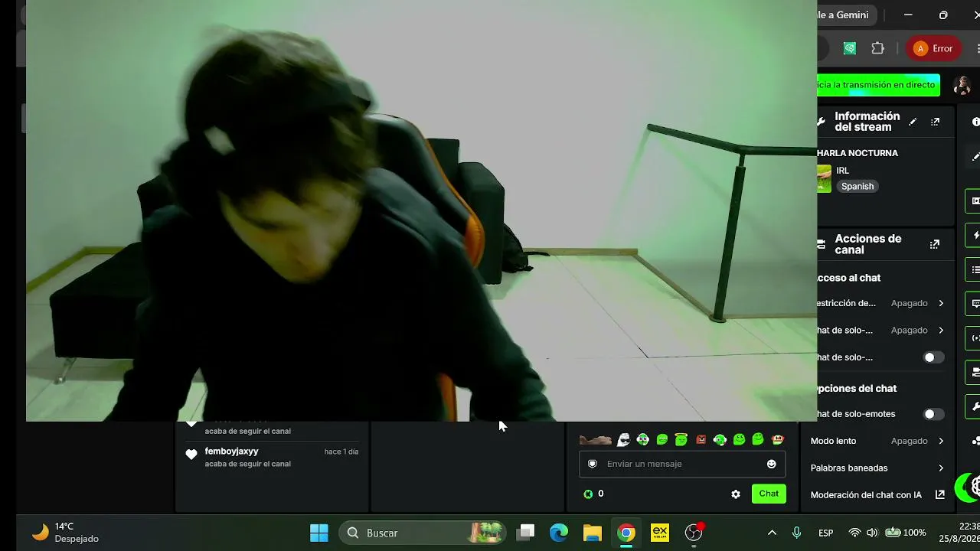
Task: Pop out the Información del stream panel
Action: 935,122
